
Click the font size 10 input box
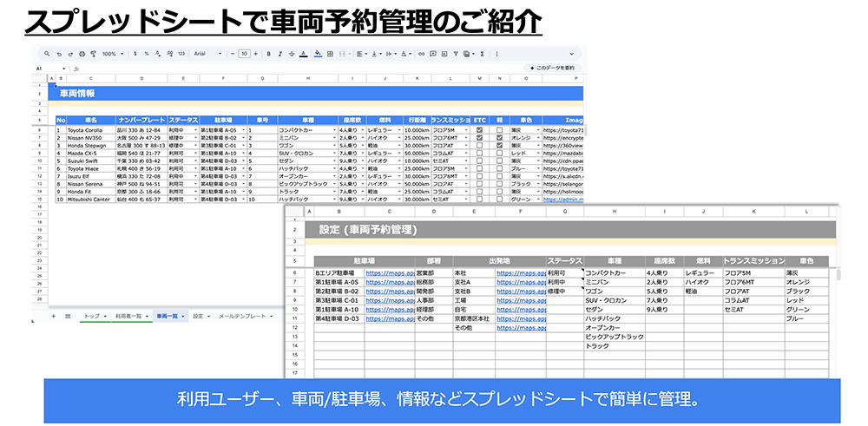coord(245,54)
